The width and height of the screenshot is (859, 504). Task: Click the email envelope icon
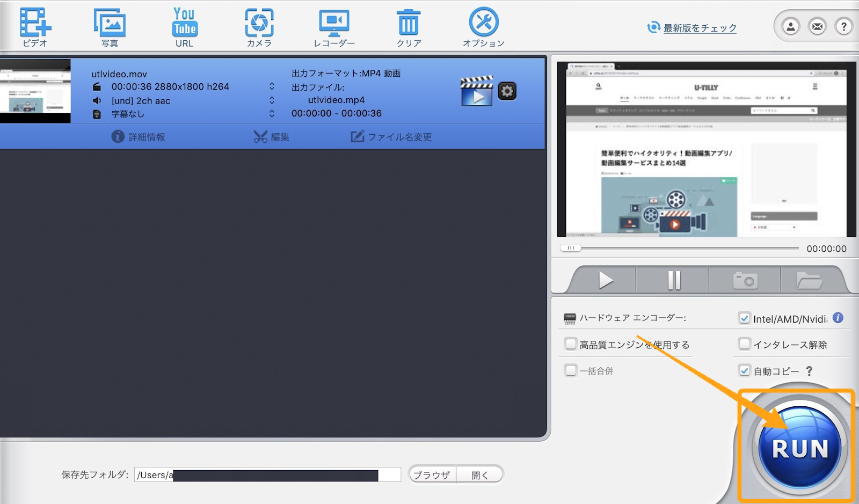click(817, 26)
